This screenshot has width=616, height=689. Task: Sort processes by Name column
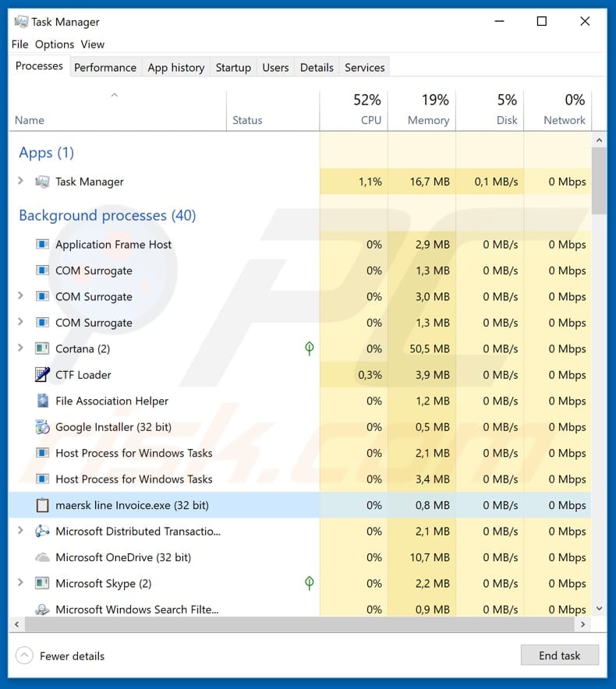coord(117,111)
